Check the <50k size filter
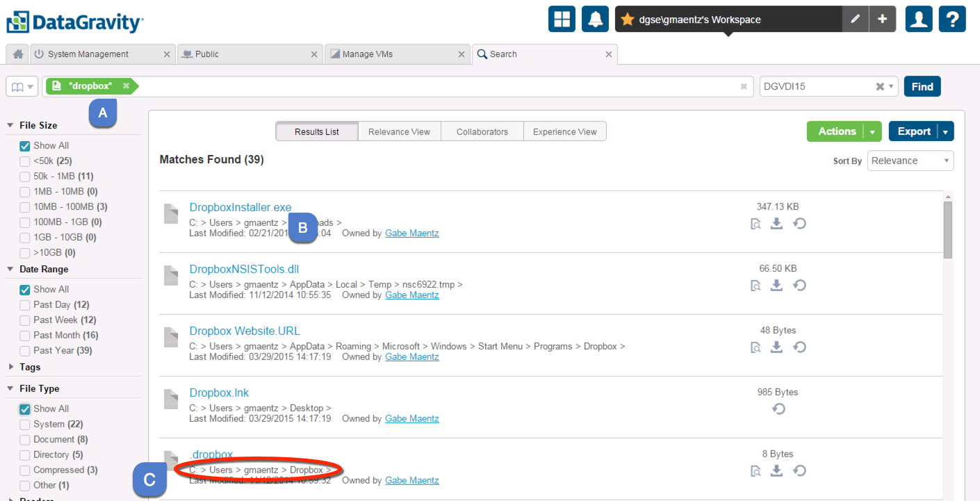Viewport: 980px width, 501px height. click(x=25, y=161)
